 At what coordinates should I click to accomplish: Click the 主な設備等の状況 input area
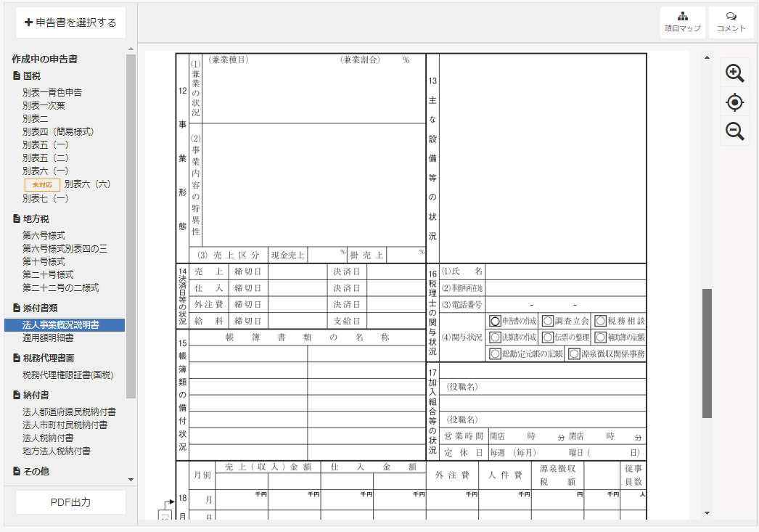pyautogui.click(x=543, y=158)
